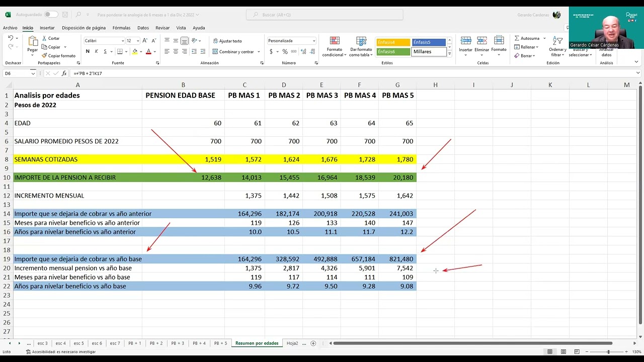This screenshot has width=644, height=362.
Task: Toggle Ajustar texto wrap
Action: (x=227, y=41)
